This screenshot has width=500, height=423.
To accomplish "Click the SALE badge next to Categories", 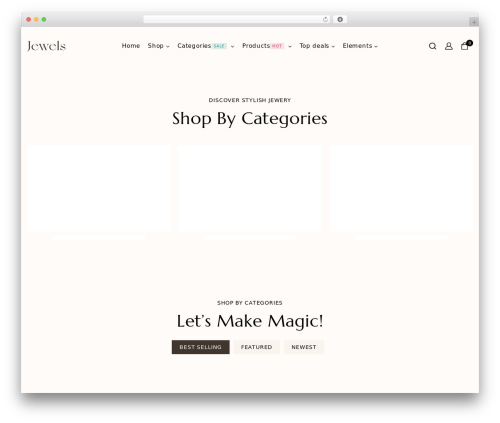I will point(219,46).
